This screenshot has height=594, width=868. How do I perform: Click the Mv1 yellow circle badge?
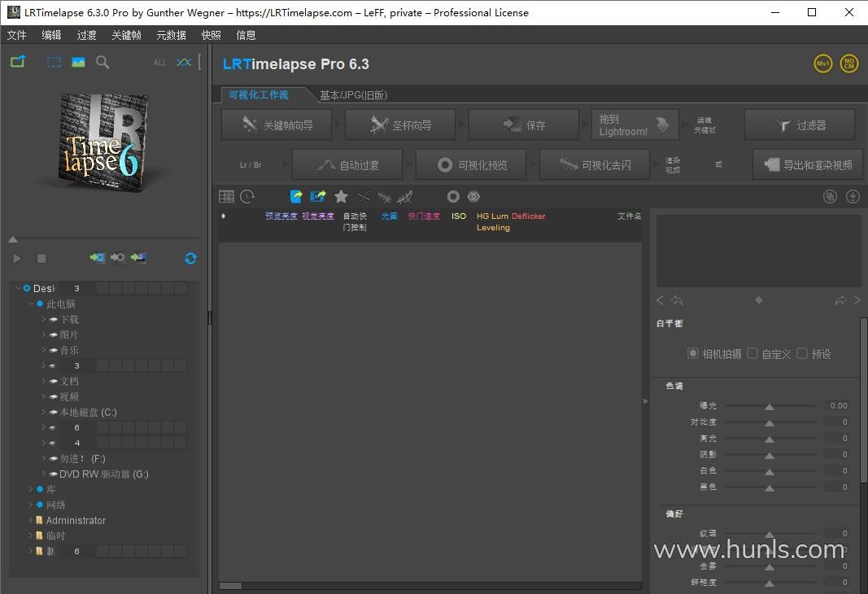(x=823, y=63)
